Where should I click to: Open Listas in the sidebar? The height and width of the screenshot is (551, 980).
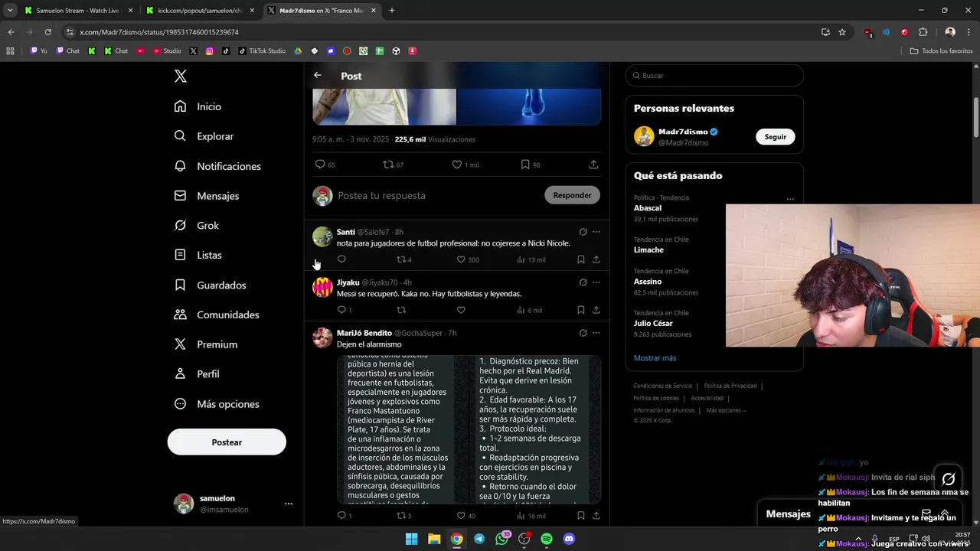coord(198,255)
